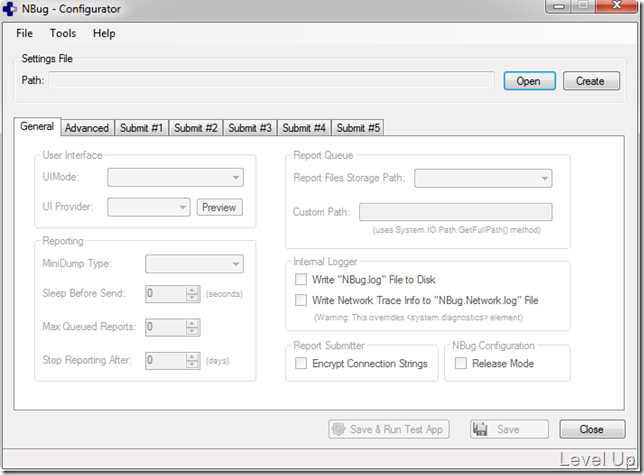Increase Stop Reporting After with up arrow
Viewport: 644px width, 475px height.
point(192,357)
